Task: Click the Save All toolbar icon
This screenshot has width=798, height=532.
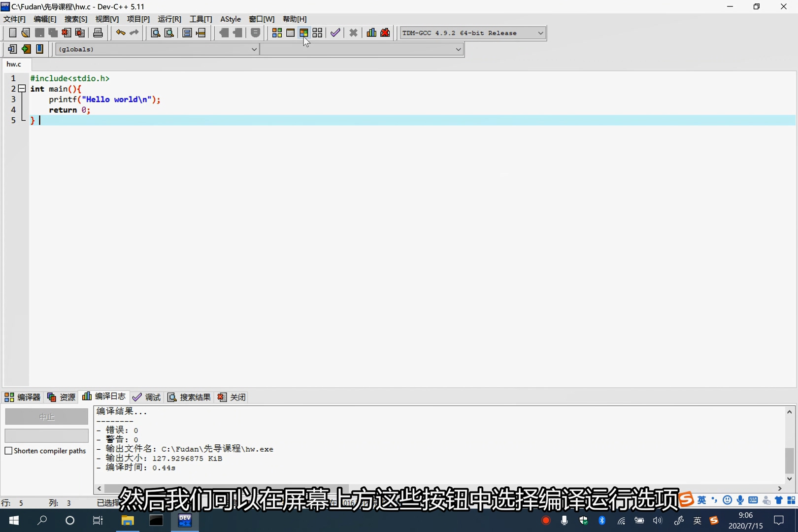Action: 53,33
